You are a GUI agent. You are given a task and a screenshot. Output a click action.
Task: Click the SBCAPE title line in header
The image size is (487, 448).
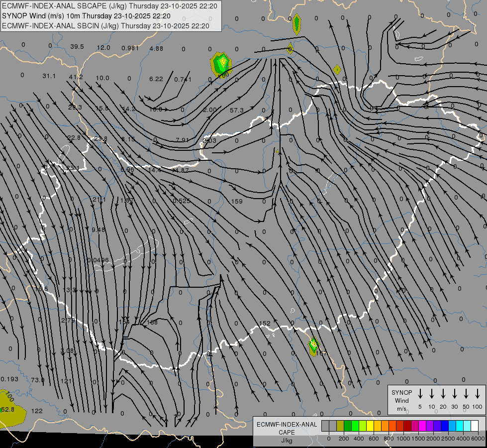pyautogui.click(x=109, y=6)
